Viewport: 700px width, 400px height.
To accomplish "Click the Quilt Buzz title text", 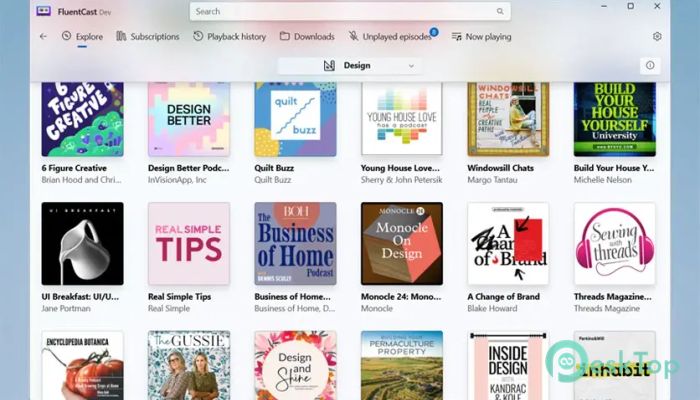I will [x=274, y=168].
